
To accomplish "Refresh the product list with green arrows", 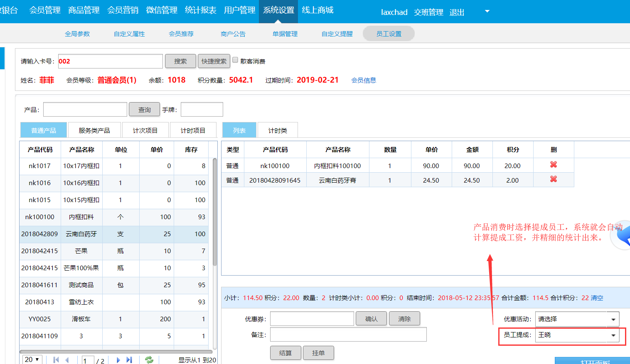I will [149, 360].
